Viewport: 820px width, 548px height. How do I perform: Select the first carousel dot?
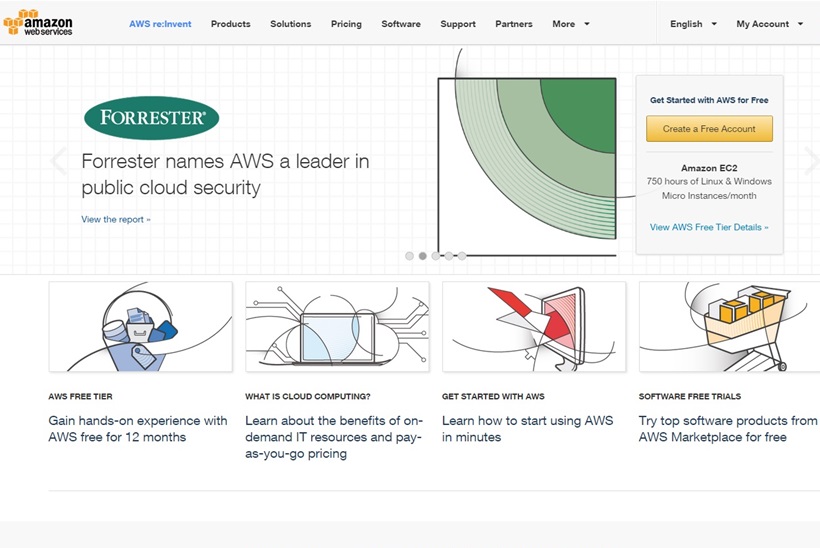click(409, 256)
